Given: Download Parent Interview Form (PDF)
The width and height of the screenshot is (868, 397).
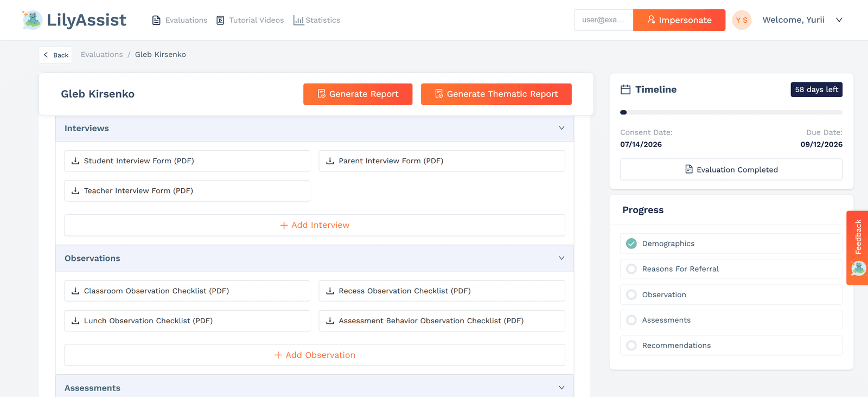Looking at the screenshot, I should (x=442, y=161).
